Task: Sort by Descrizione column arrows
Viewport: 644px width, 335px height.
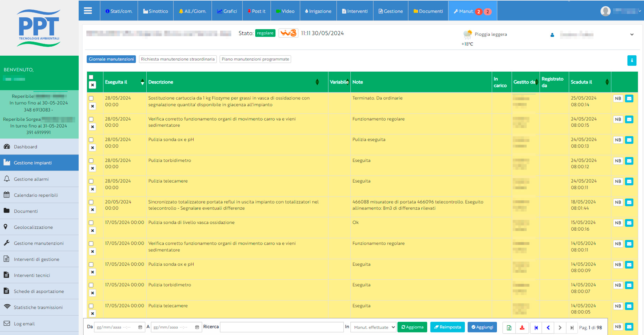Action: tap(317, 82)
